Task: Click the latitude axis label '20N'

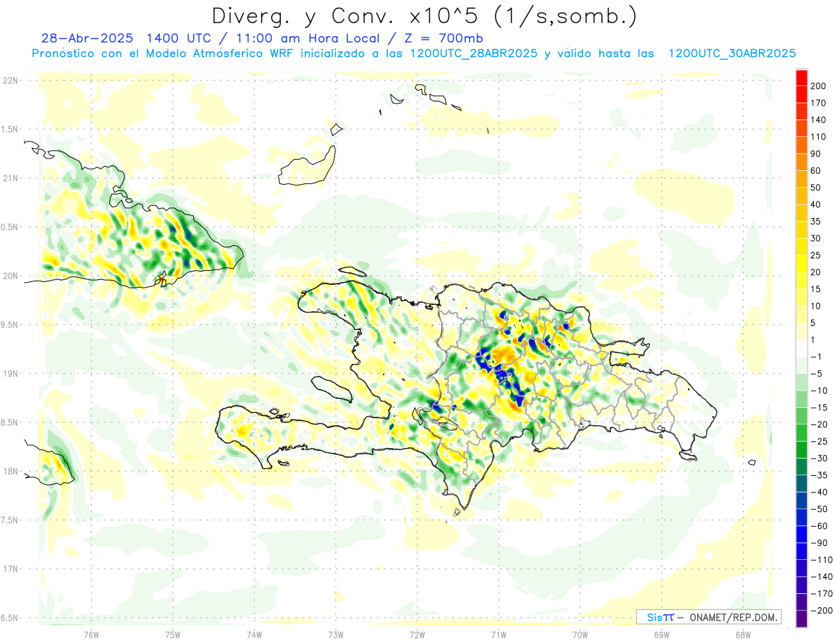Action: click(x=10, y=276)
